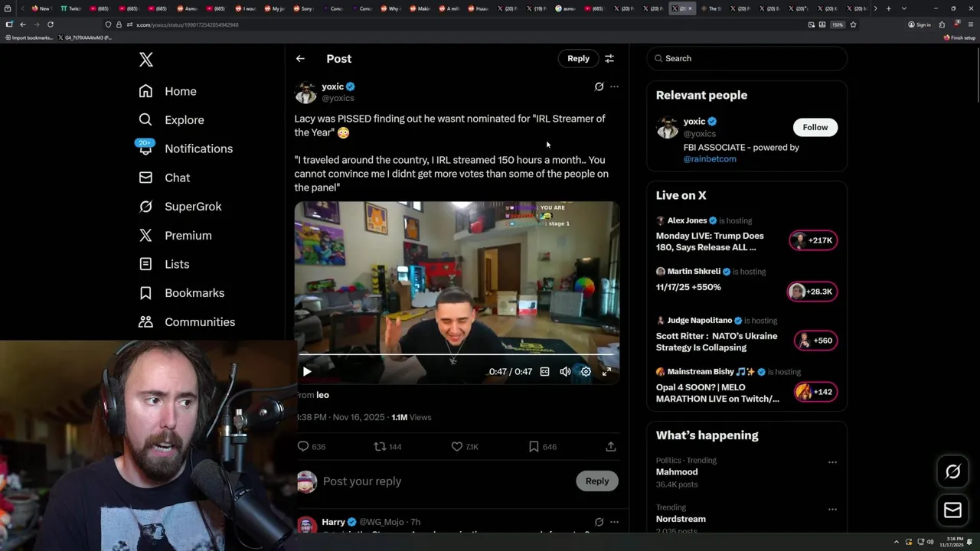Like the post with 7.1K likes

(x=464, y=446)
